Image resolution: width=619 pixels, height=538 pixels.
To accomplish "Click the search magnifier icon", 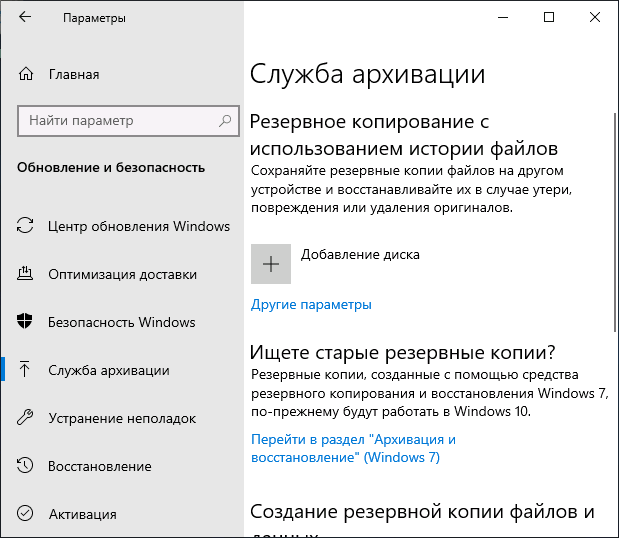I will (225, 120).
